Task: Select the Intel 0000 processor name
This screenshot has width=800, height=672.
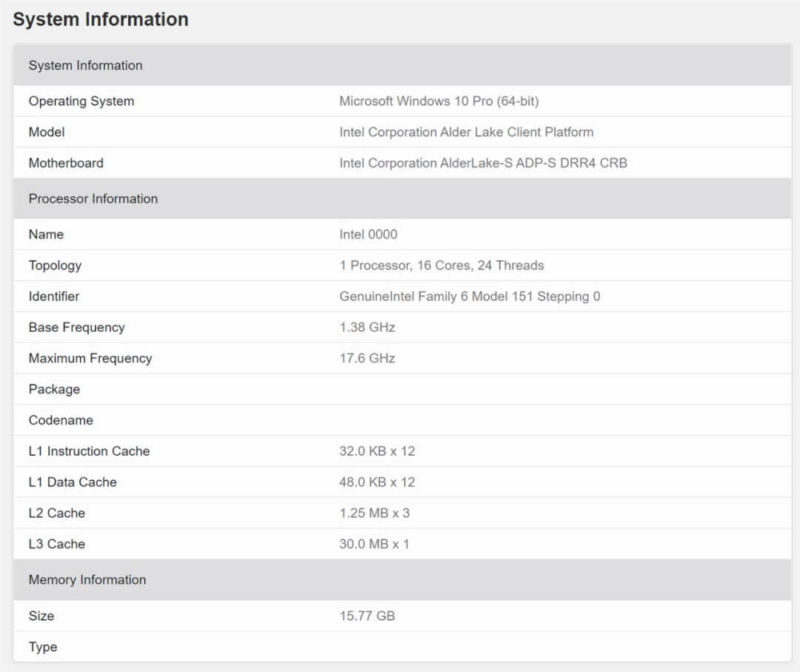Action: pyautogui.click(x=368, y=234)
